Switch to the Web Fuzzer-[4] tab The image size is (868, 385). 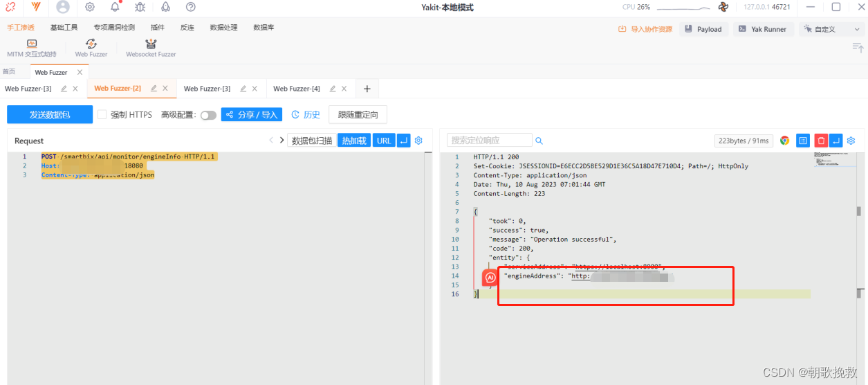pos(297,89)
